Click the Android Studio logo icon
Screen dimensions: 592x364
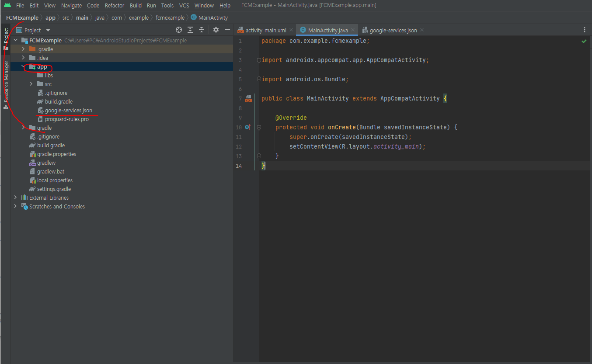[x=7, y=5]
